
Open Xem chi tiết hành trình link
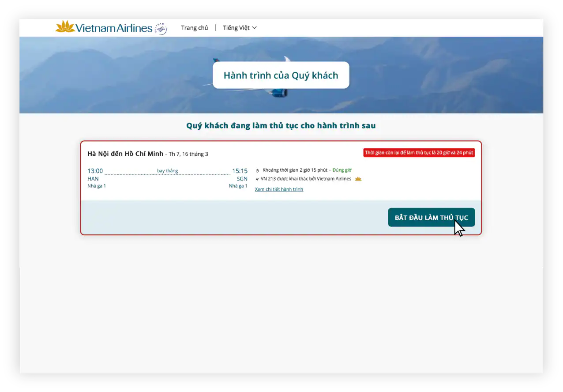(279, 189)
